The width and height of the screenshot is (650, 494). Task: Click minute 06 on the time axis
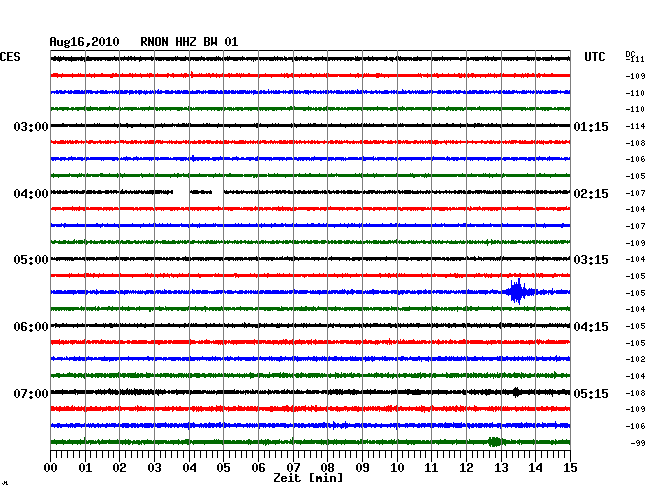click(x=258, y=467)
